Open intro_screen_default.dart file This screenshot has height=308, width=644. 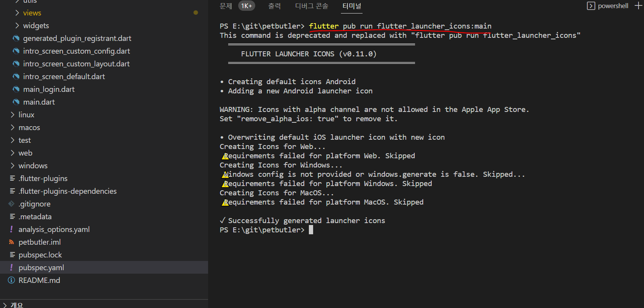64,76
